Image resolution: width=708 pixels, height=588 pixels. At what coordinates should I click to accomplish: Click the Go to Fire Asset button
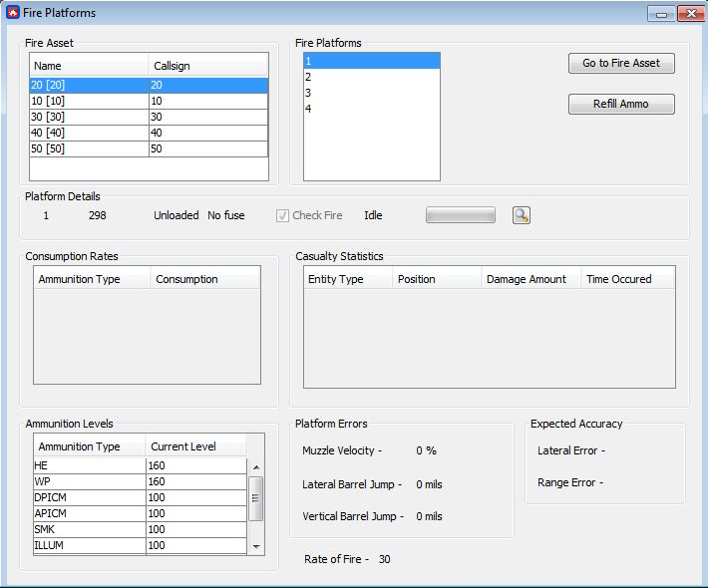click(x=621, y=63)
